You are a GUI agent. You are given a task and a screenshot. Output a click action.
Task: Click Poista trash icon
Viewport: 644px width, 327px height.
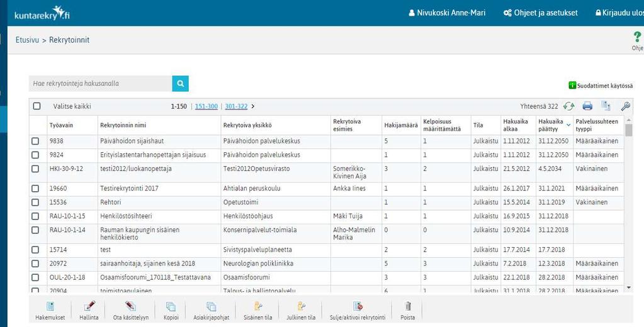[407, 311]
